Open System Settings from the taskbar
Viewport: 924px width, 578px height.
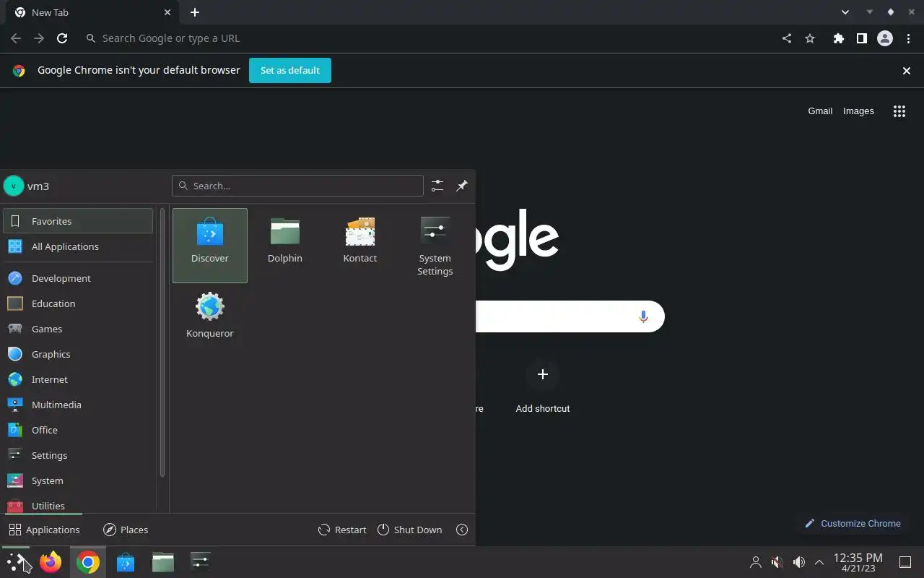pos(201,561)
